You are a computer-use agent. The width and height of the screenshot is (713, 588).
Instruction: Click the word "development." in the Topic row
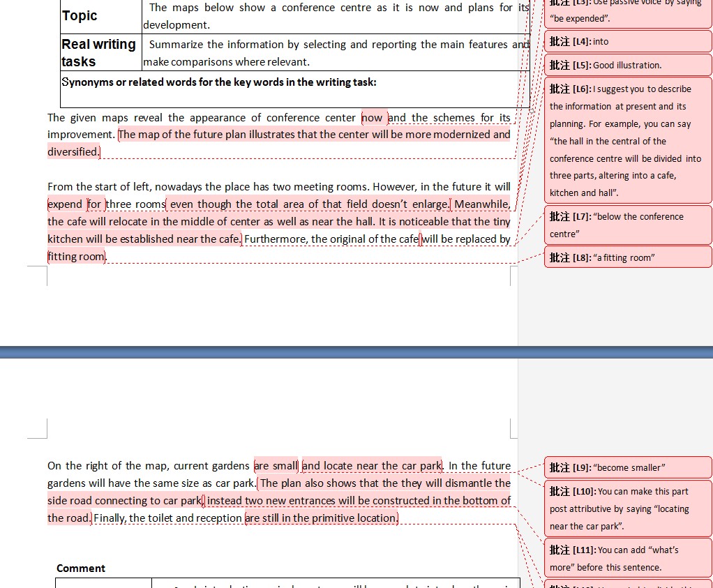pos(177,25)
